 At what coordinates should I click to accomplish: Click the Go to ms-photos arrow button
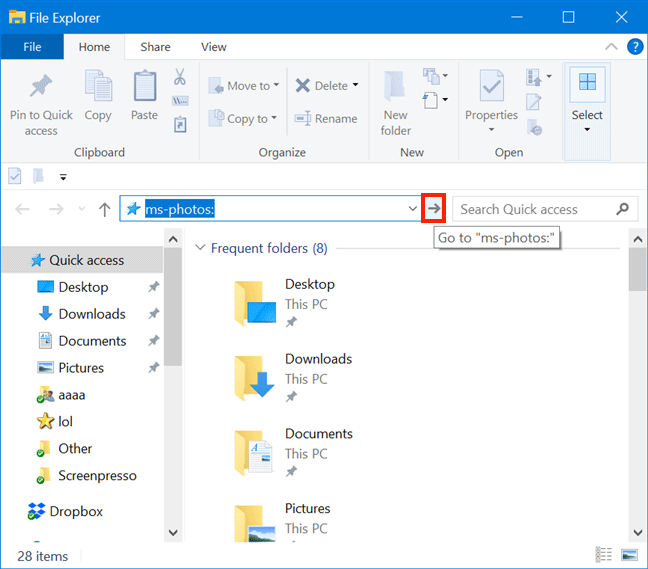[434, 209]
